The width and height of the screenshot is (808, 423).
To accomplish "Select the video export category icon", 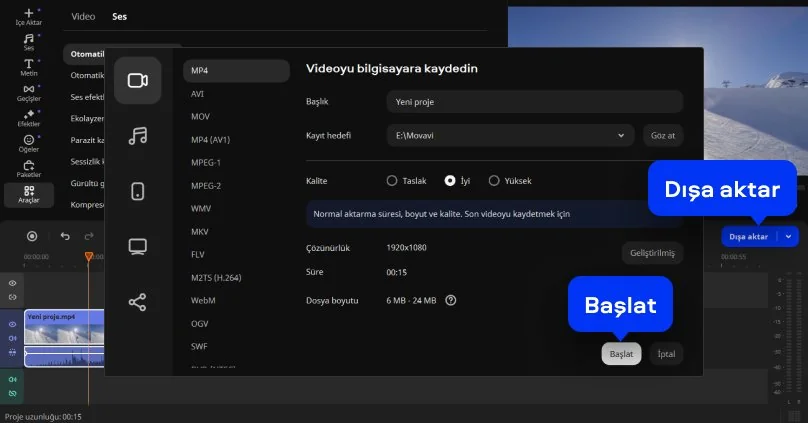I will [x=138, y=81].
